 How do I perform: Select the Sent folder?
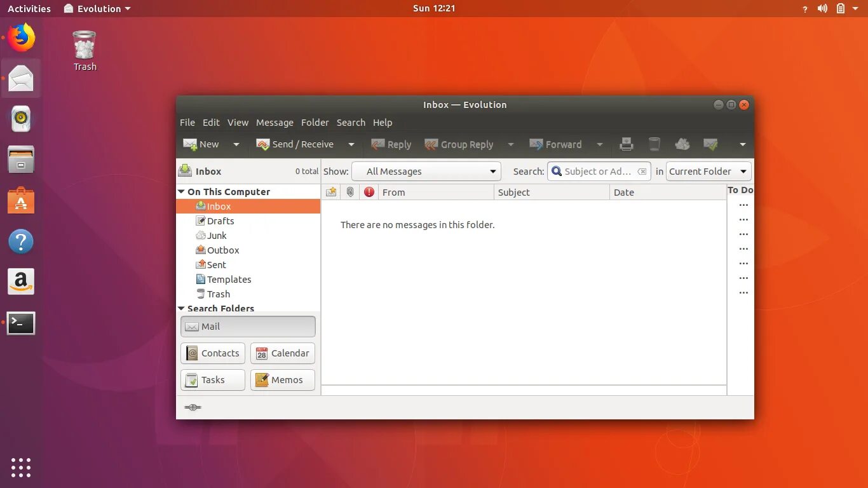pyautogui.click(x=248, y=265)
